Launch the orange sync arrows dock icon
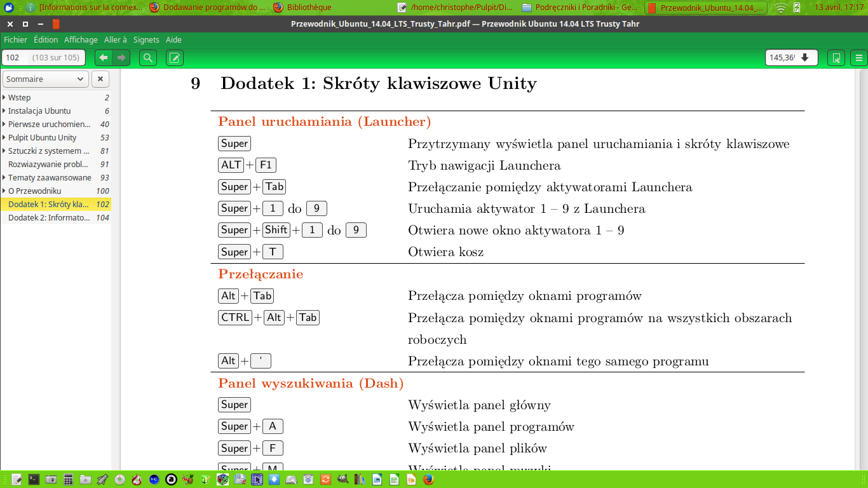868x488 pixels. tap(325, 479)
